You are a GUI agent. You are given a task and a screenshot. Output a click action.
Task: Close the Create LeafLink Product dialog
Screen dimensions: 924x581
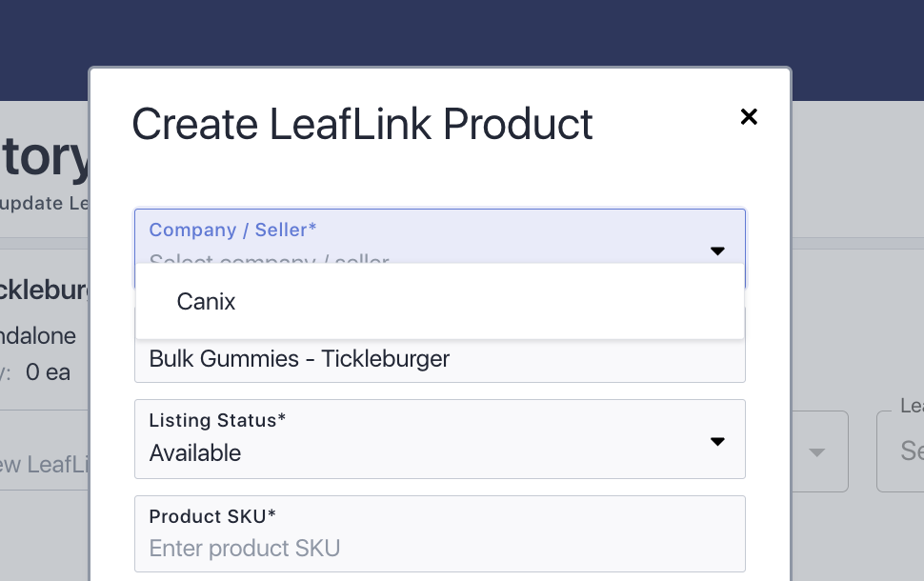click(749, 117)
